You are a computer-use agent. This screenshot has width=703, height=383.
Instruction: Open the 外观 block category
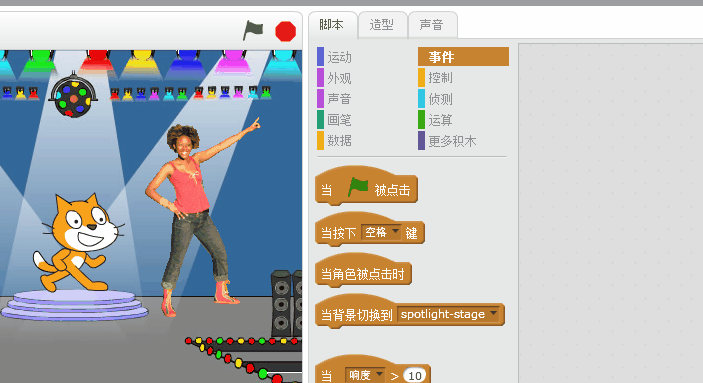click(339, 78)
